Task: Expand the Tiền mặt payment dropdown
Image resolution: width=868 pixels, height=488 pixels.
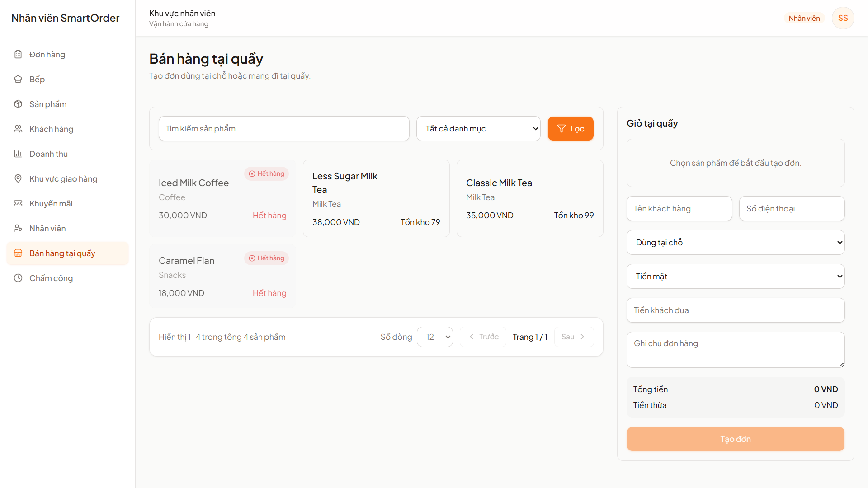Action: coord(736,277)
